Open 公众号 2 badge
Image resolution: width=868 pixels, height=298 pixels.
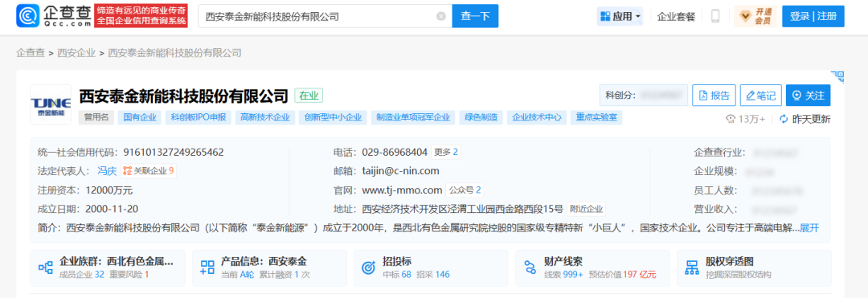click(x=465, y=190)
